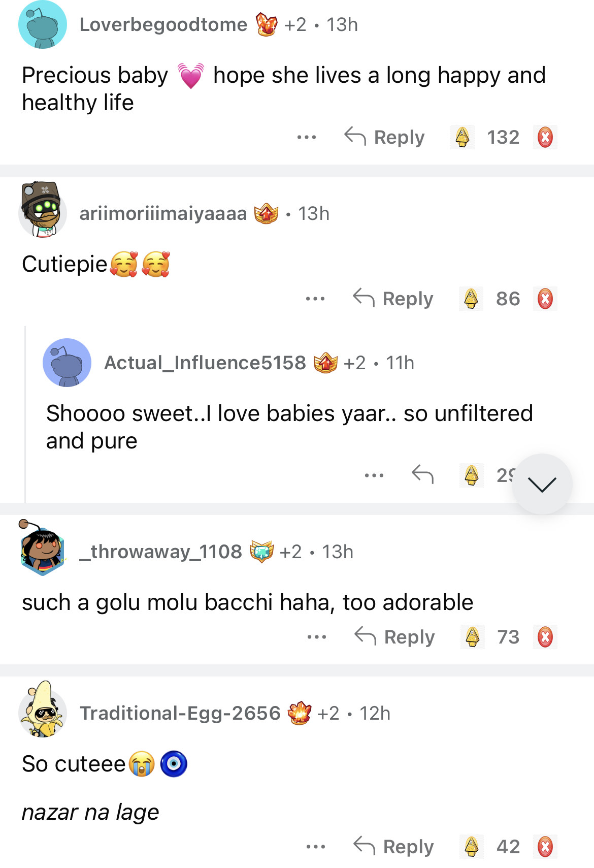Screen dimensions: 594x868
Task: Upvote the Cutiepie comment
Action: pyautogui.click(x=471, y=299)
